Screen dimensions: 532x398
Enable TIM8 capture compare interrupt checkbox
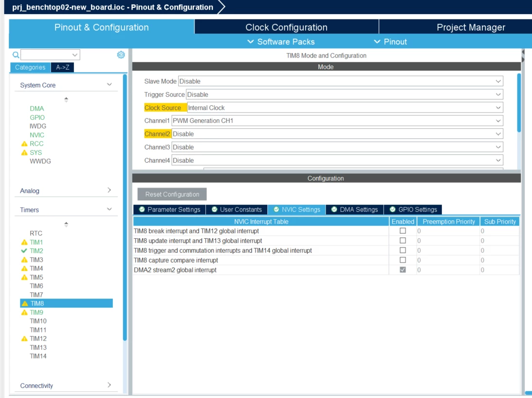pos(403,260)
